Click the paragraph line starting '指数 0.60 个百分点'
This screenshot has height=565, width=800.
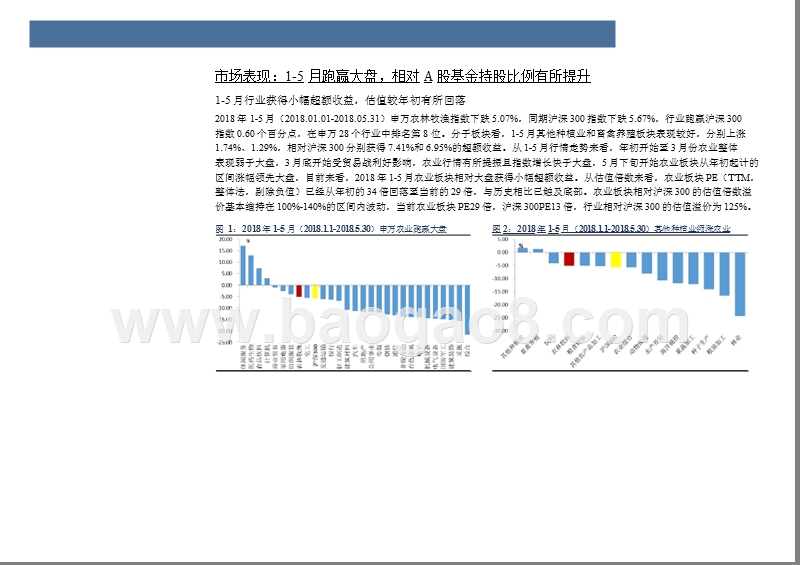pyautogui.click(x=480, y=133)
